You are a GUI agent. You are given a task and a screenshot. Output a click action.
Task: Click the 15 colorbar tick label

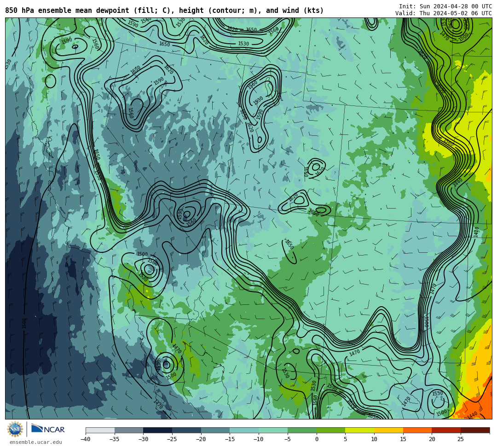pos(403,439)
